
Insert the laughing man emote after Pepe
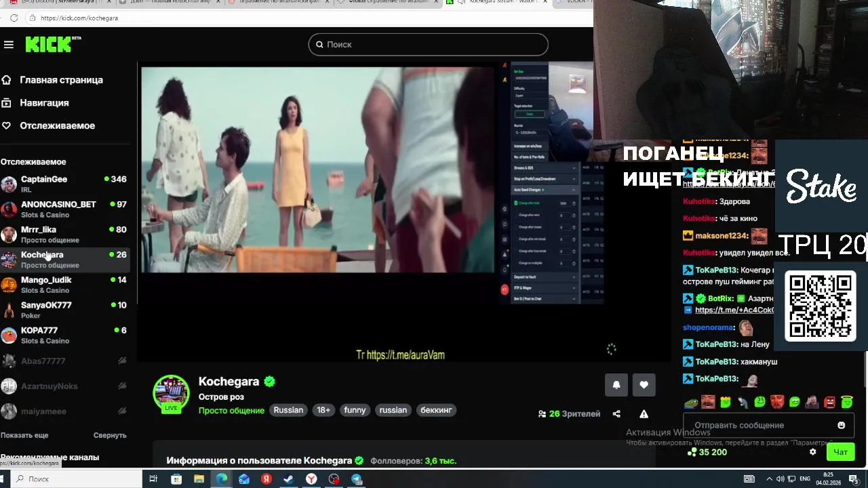[708, 402]
